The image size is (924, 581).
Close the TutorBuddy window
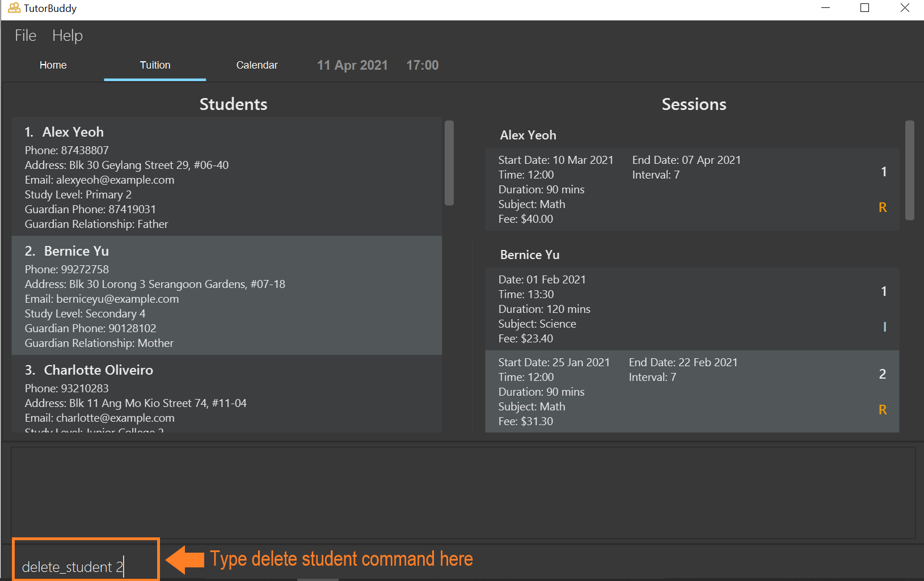click(x=905, y=8)
